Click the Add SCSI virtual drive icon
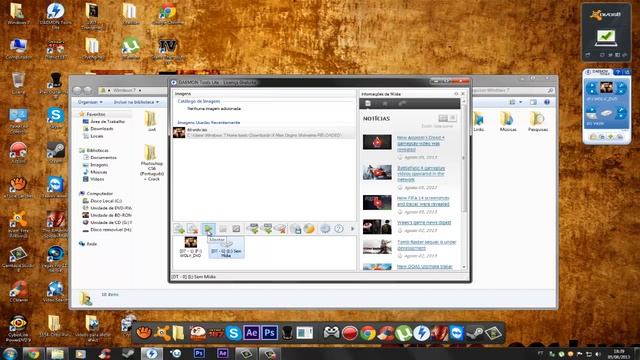This screenshot has height=360, width=640. 267,229
